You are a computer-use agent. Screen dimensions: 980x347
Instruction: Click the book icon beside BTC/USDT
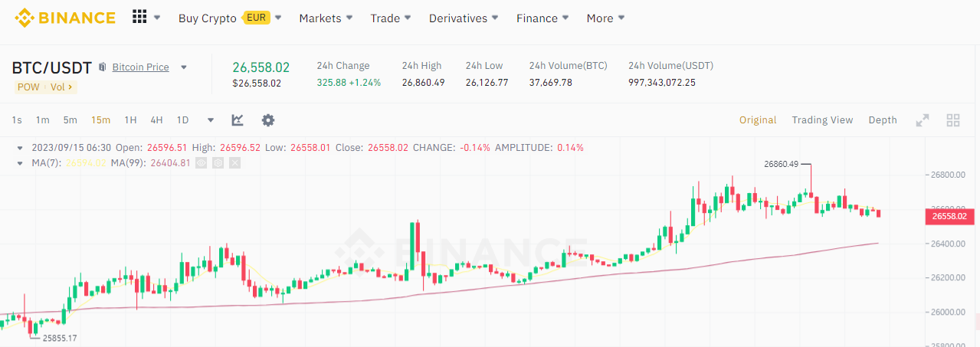point(103,67)
